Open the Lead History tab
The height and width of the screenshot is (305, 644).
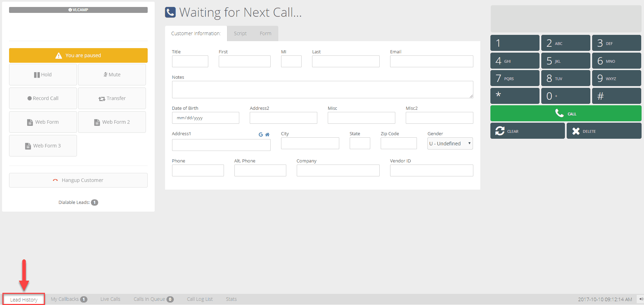click(24, 299)
